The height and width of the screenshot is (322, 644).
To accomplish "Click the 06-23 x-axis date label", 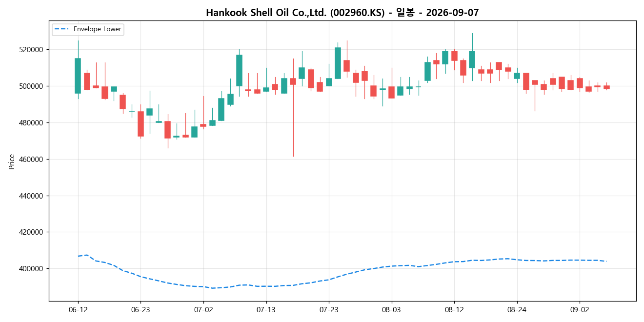I will coord(141,309).
